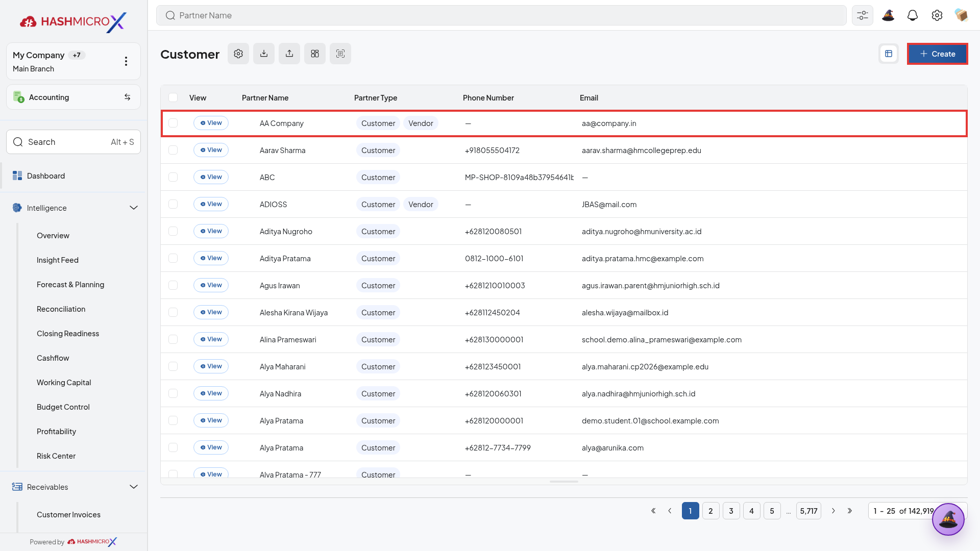980x551 pixels.
Task: Open the filter sliders icon near search
Action: point(863,15)
